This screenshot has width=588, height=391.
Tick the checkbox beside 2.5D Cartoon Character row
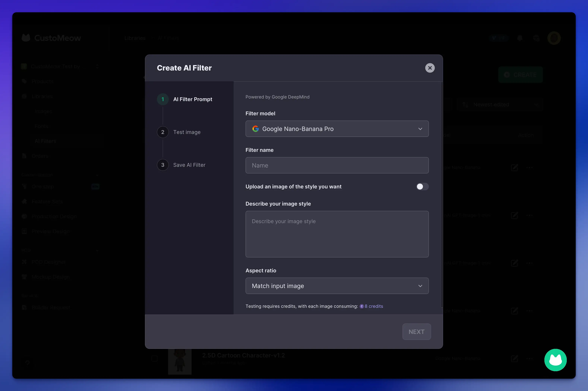[x=154, y=358]
